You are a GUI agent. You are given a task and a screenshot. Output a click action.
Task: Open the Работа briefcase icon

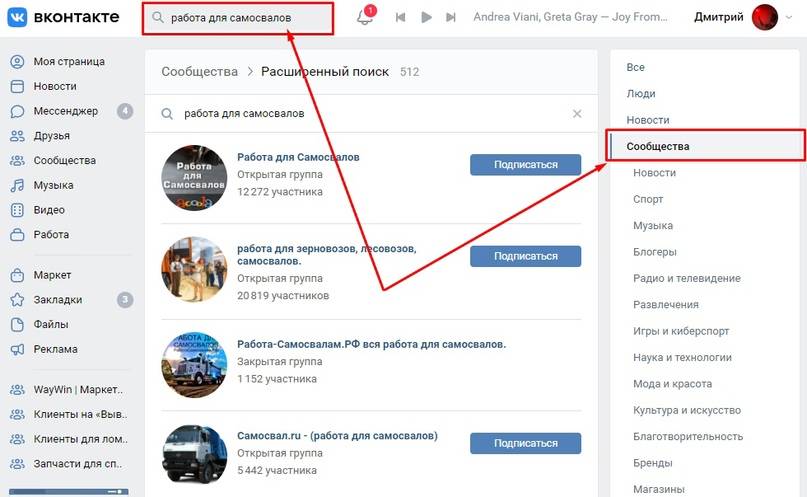tap(17, 235)
